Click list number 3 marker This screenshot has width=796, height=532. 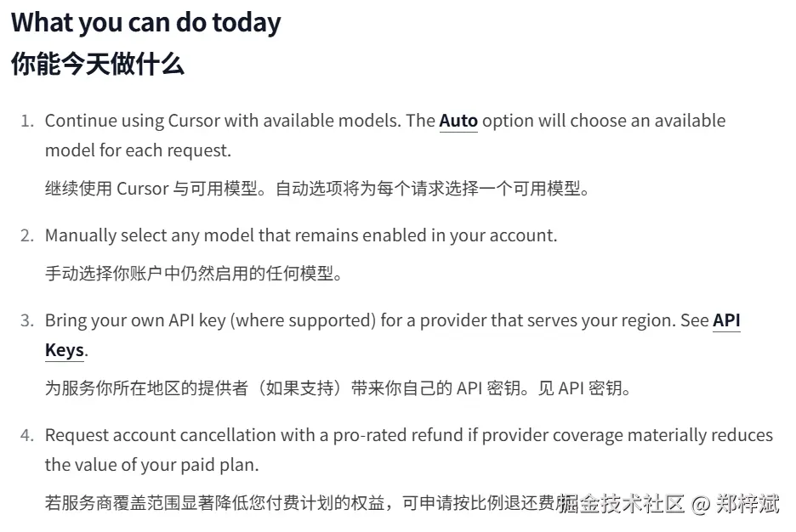(27, 321)
